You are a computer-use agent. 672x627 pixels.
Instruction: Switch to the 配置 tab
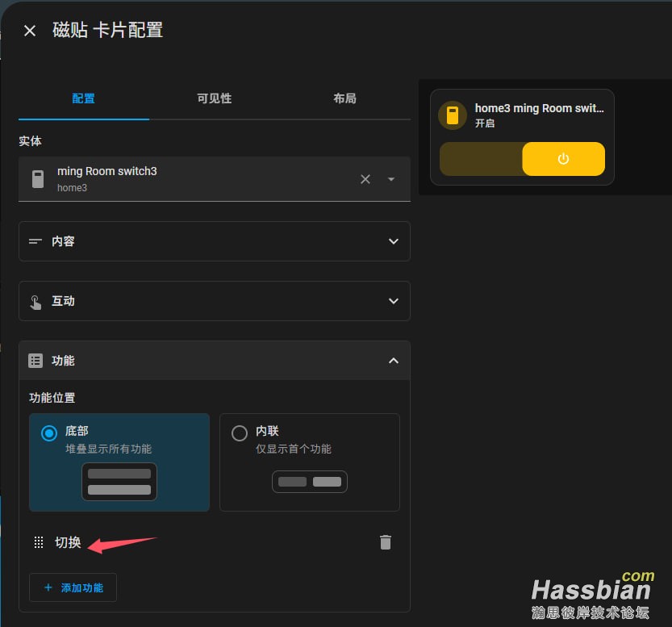84,98
